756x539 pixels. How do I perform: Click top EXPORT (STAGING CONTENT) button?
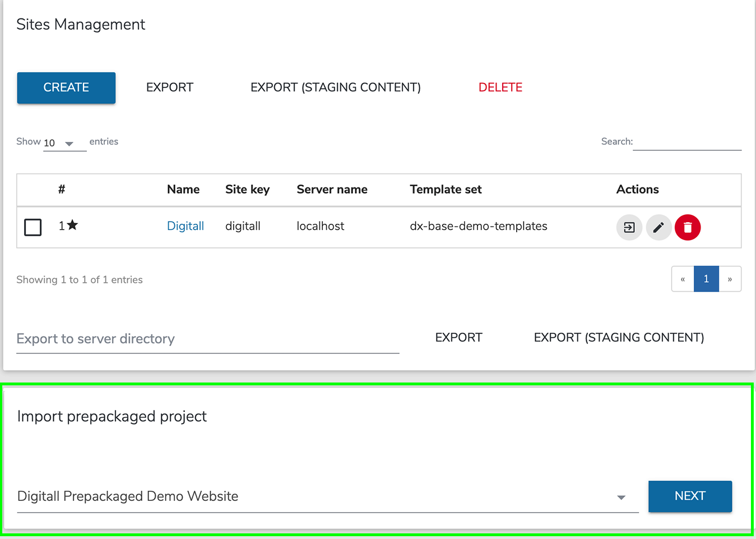[335, 87]
